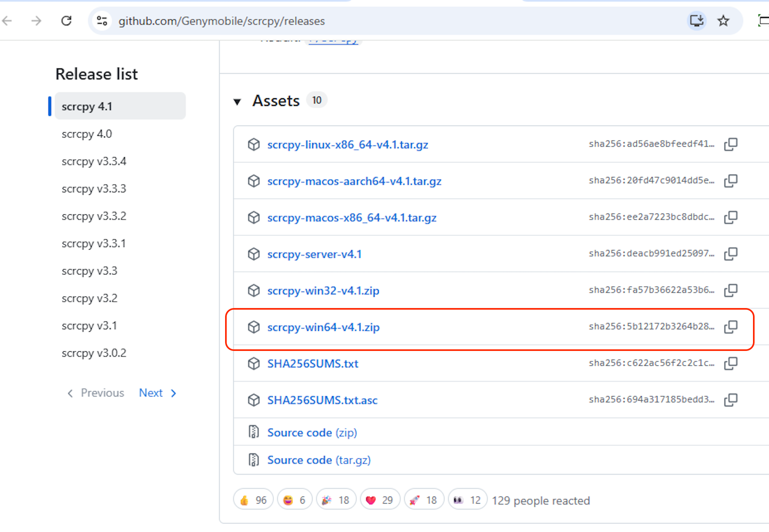The image size is (769, 532).
Task: Select scrcpy v3.2 in release list
Action: coord(89,298)
